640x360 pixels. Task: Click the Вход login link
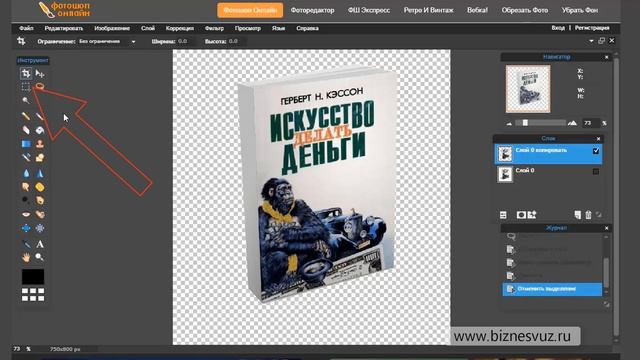click(558, 28)
